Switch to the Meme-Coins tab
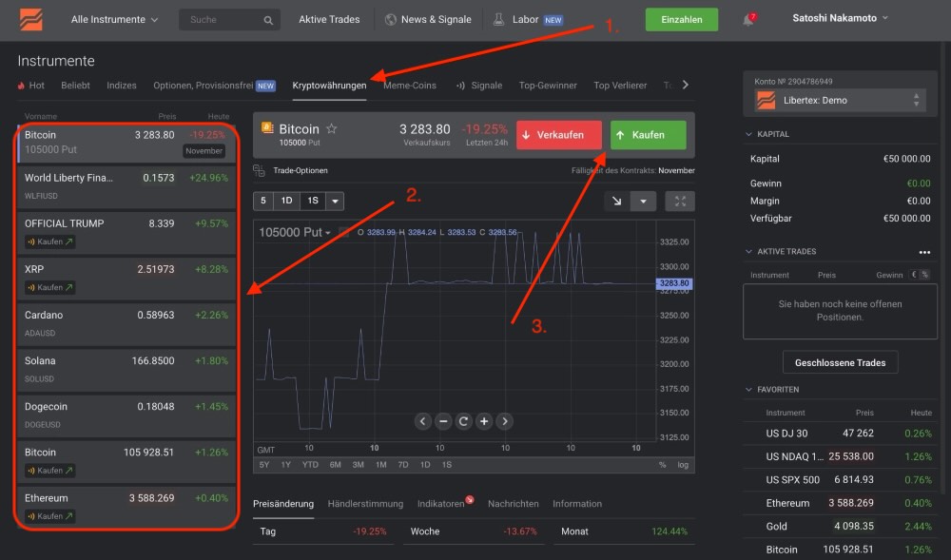 (x=410, y=86)
